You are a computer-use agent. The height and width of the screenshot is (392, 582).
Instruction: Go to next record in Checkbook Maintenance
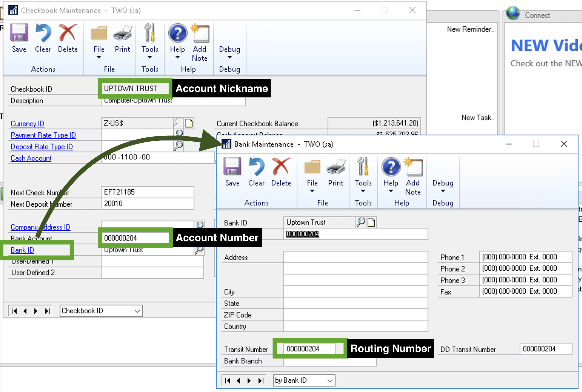36,311
